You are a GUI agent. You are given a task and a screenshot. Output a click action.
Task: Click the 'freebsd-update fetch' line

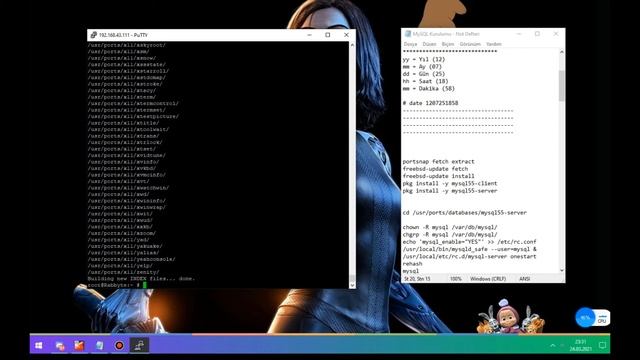pyautogui.click(x=435, y=169)
